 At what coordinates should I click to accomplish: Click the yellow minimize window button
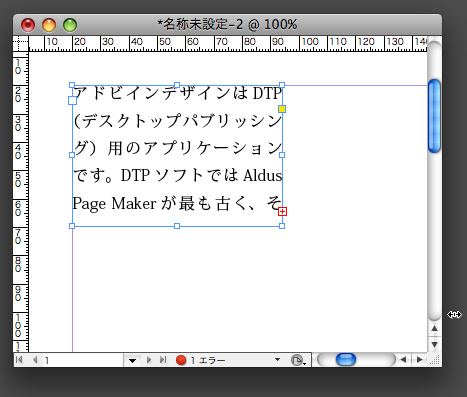coord(49,25)
